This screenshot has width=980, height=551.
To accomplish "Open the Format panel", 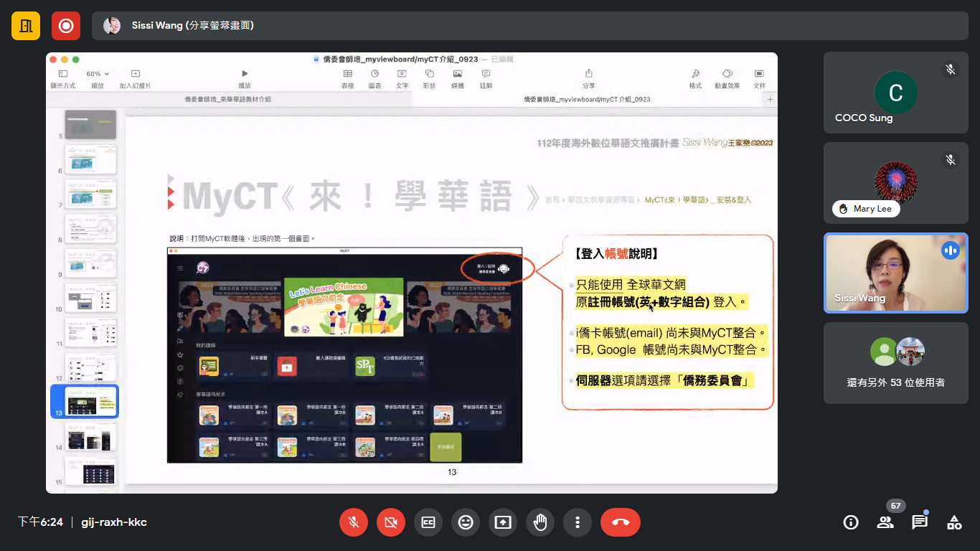I will pos(694,79).
